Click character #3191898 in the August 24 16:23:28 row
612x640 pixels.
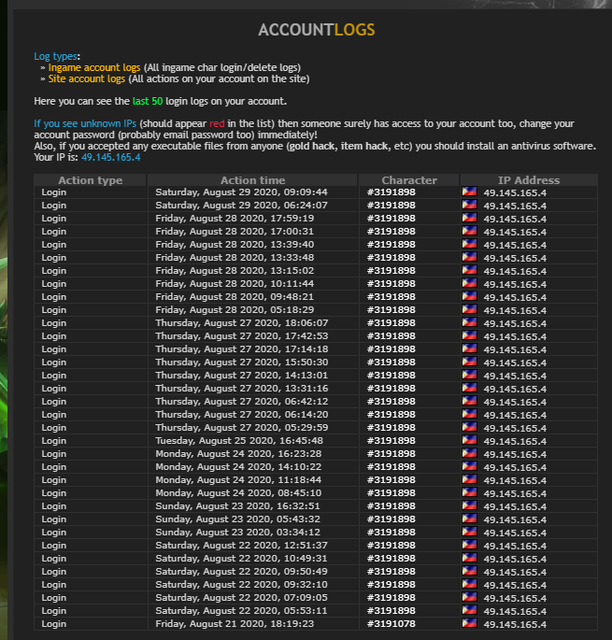click(x=391, y=454)
